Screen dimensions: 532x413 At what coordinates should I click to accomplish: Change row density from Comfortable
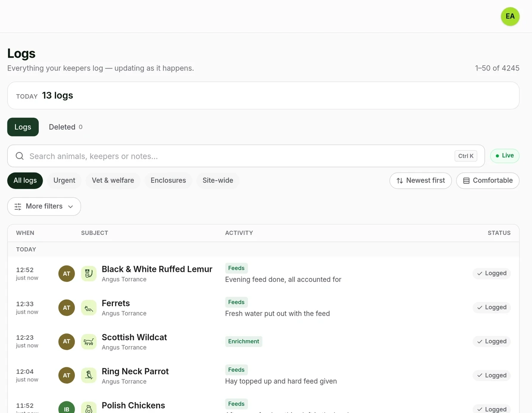tap(488, 181)
